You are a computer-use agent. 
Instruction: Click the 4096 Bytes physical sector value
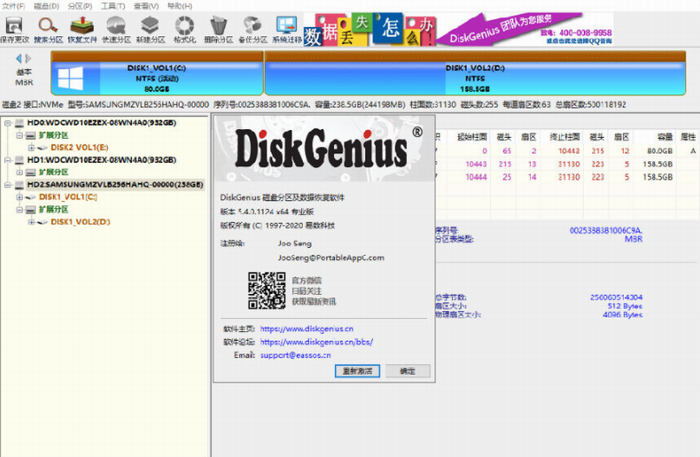tap(622, 315)
